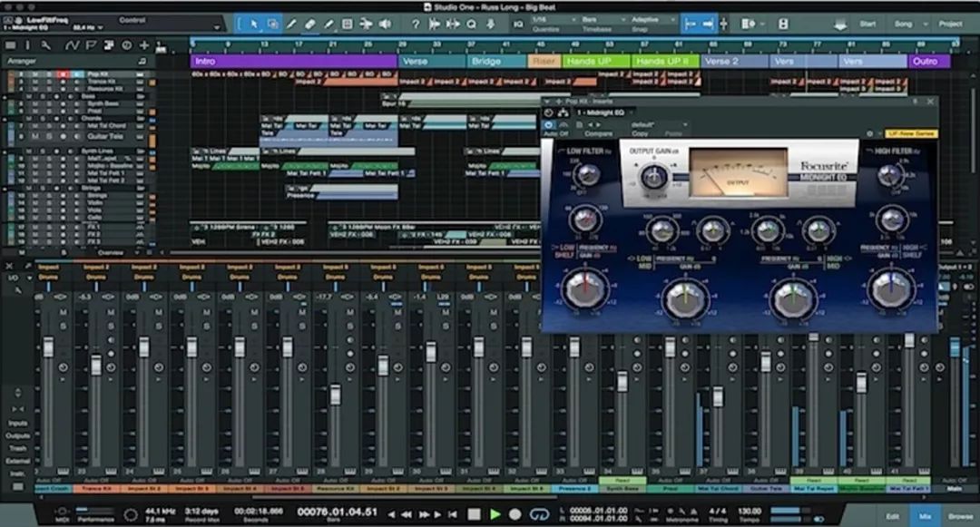Select the Mute tool in the toolbar

(x=345, y=24)
